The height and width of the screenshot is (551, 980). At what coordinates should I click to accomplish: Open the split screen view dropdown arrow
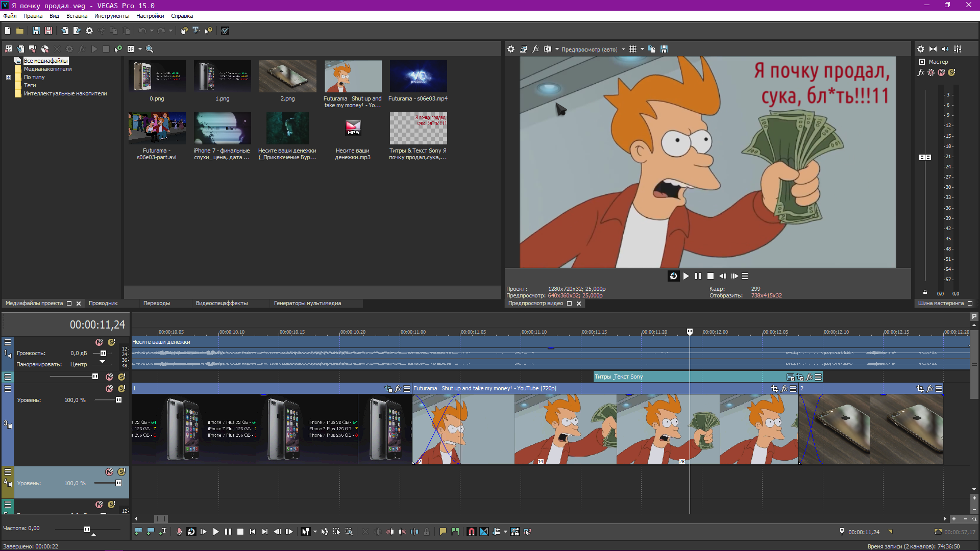click(x=557, y=49)
